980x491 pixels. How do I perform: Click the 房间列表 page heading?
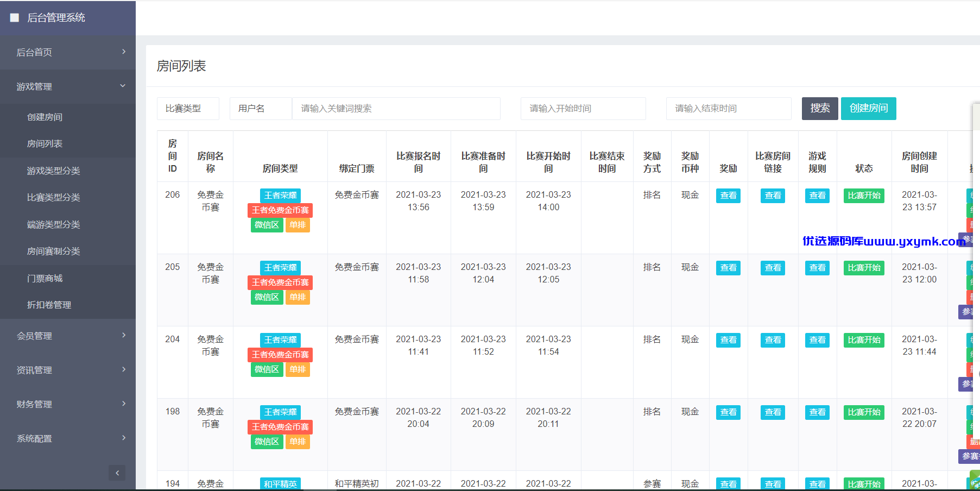(x=181, y=66)
